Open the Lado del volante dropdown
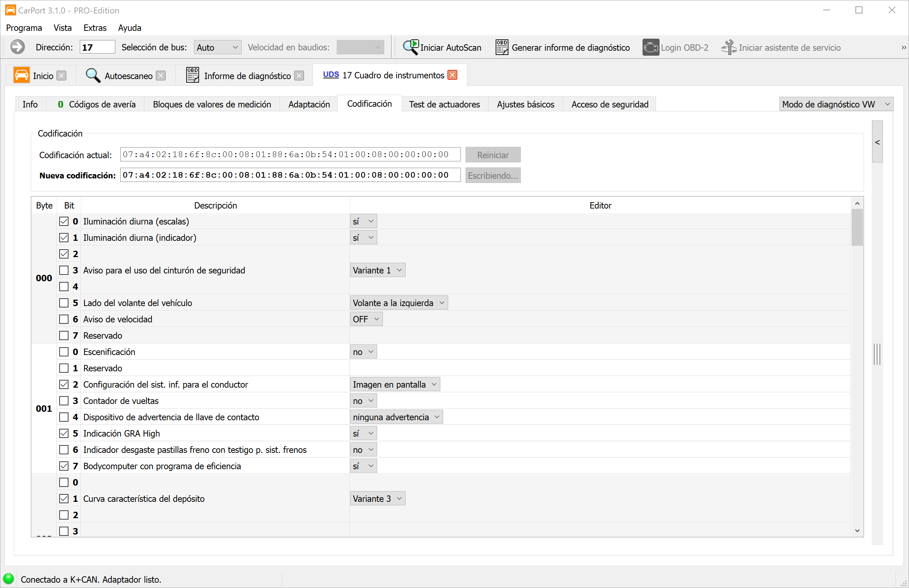Viewport: 909px width, 588px height. point(398,303)
